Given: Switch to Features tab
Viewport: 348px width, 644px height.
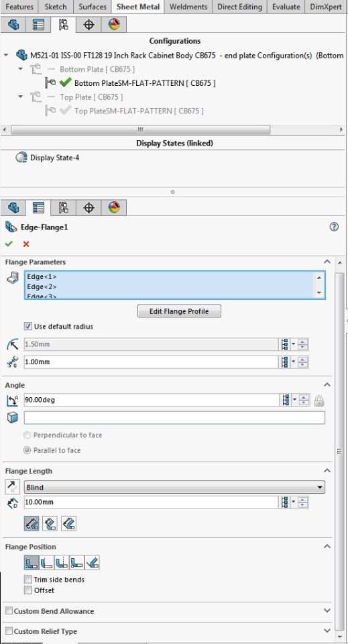Looking at the screenshot, I should point(19,7).
